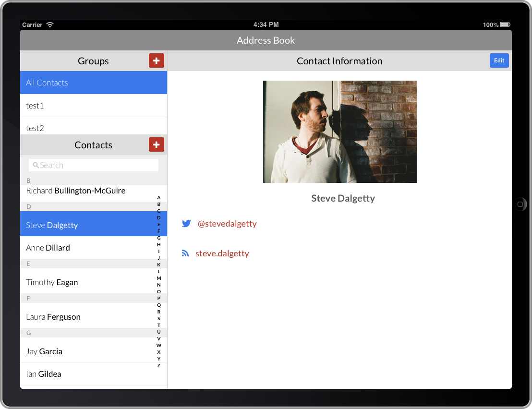Click the Contacts header label
Viewport: 532px width, 409px height.
pos(93,145)
